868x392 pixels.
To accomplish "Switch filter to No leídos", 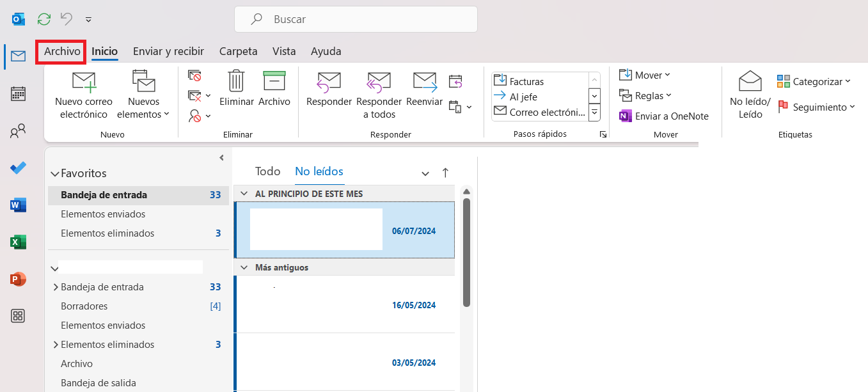I will point(319,171).
